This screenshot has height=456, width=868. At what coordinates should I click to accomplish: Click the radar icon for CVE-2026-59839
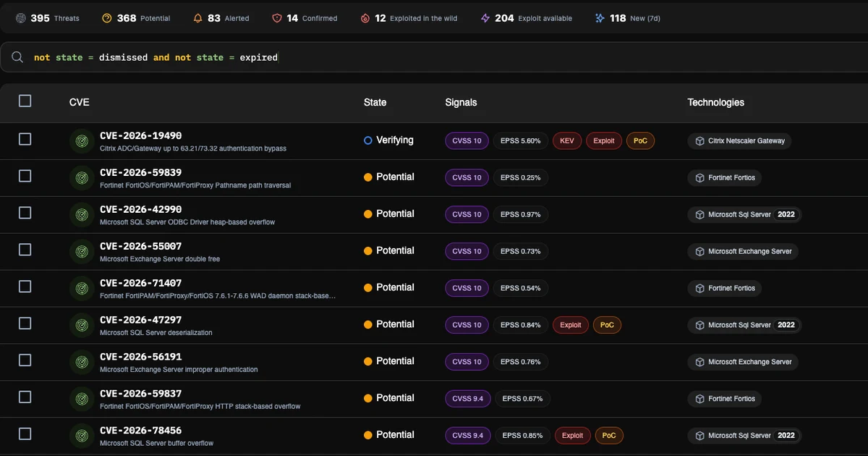point(82,177)
